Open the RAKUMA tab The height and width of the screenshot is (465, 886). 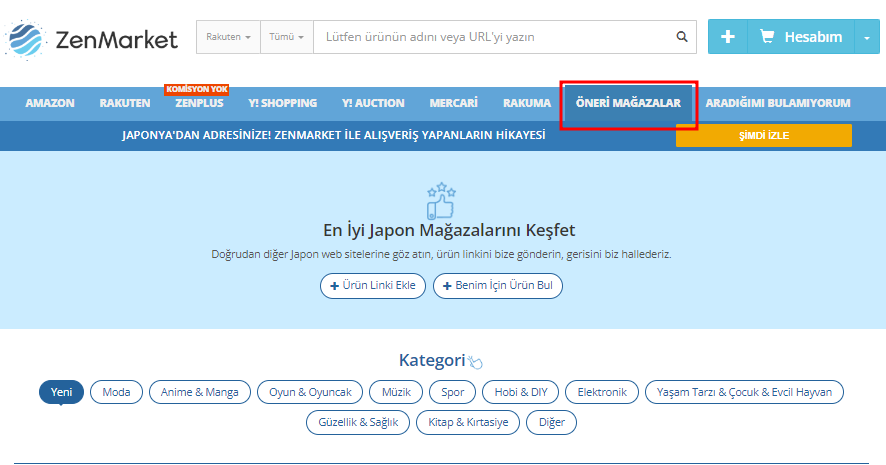(527, 103)
